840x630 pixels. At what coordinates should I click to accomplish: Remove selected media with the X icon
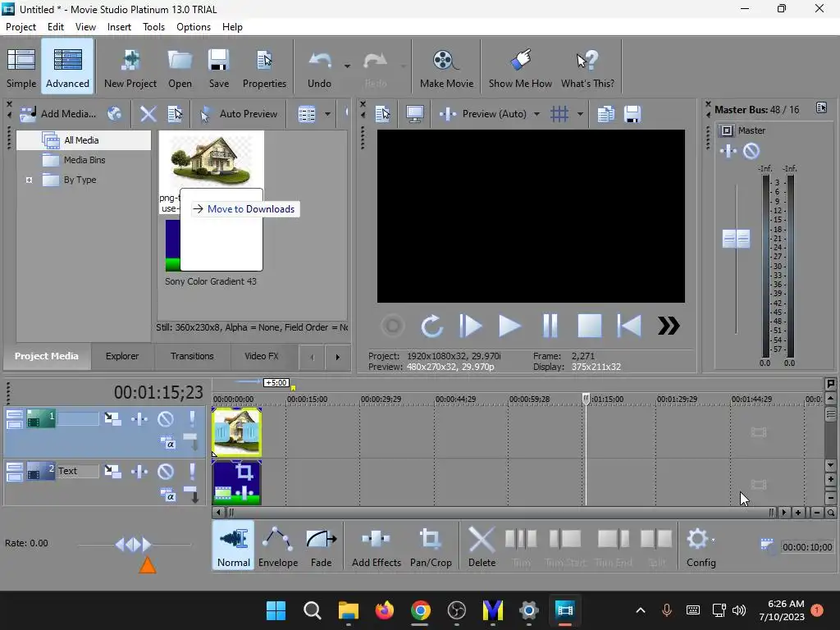pyautogui.click(x=148, y=113)
